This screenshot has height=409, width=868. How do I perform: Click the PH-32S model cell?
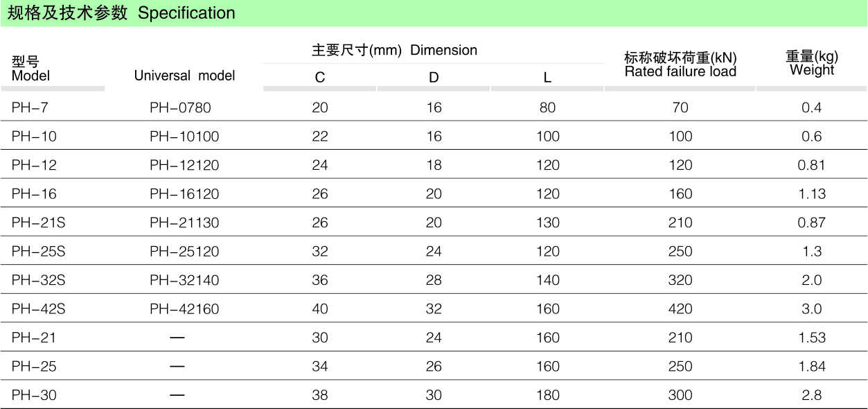click(x=39, y=280)
